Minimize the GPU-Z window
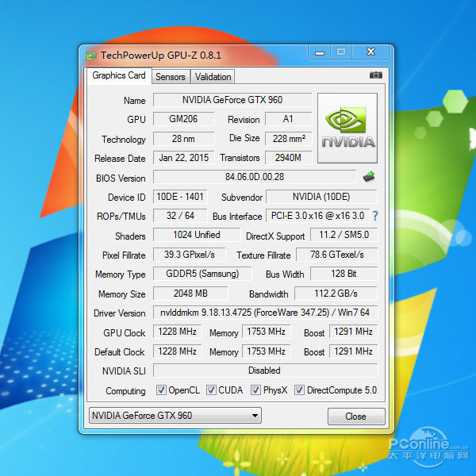The height and width of the screenshot is (476, 476). coord(320,52)
